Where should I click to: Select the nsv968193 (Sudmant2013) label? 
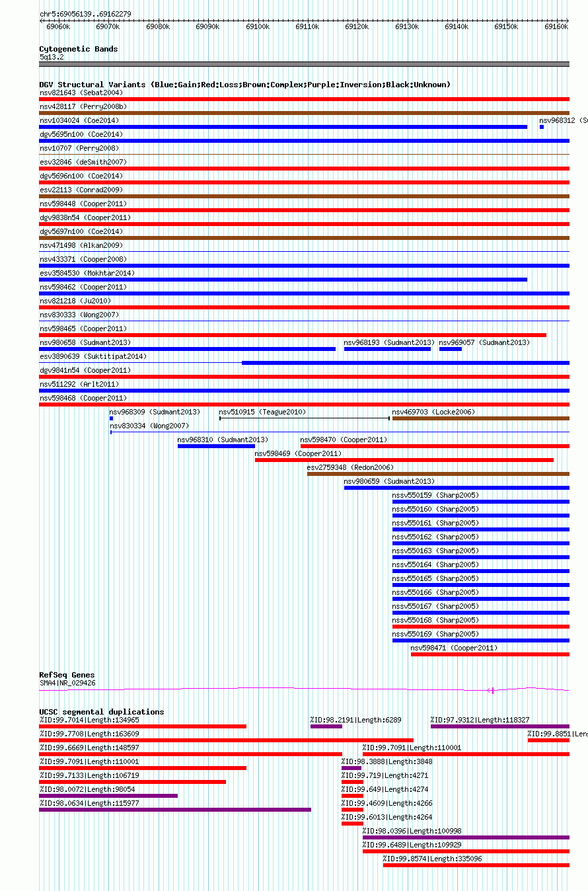(x=390, y=342)
